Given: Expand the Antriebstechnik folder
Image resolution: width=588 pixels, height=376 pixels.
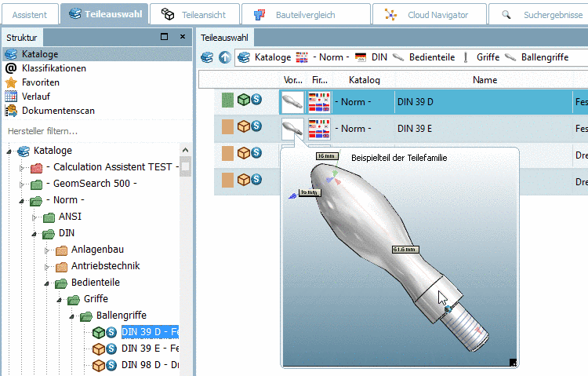Looking at the screenshot, I should click(x=47, y=267).
